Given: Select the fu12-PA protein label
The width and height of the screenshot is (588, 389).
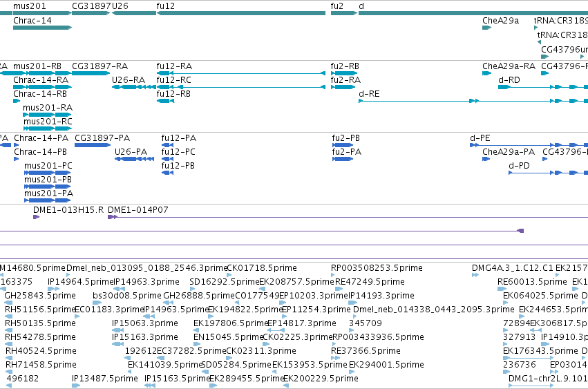Looking at the screenshot, I should [x=179, y=138].
